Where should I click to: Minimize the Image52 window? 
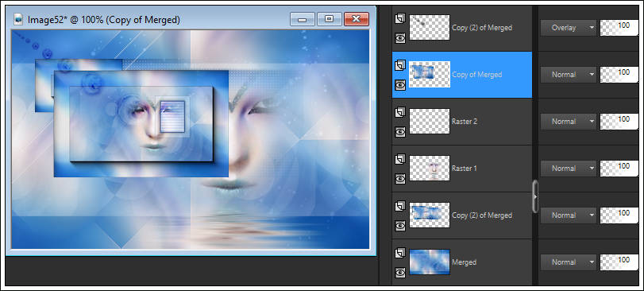click(303, 19)
